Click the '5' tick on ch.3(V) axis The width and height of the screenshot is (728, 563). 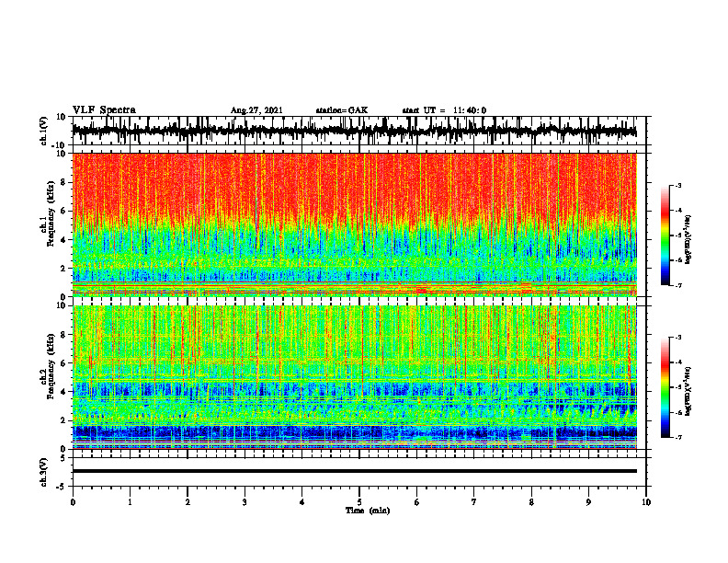pos(63,458)
